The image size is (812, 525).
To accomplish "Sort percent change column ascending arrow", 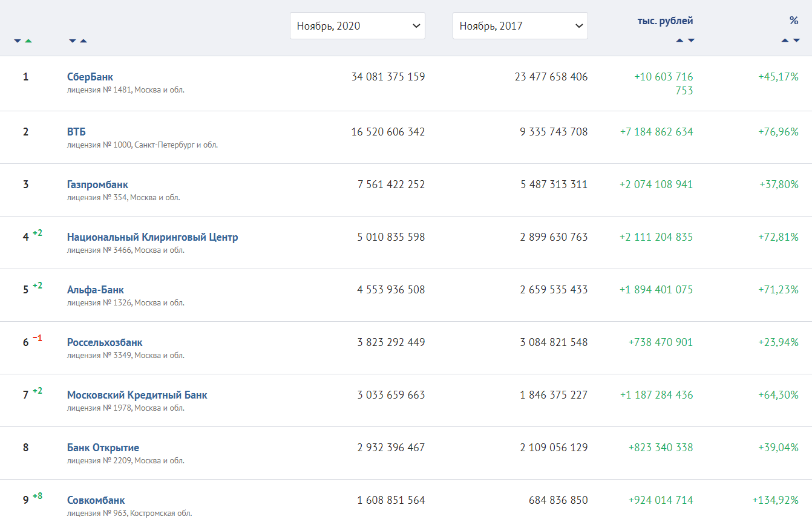I will click(785, 41).
